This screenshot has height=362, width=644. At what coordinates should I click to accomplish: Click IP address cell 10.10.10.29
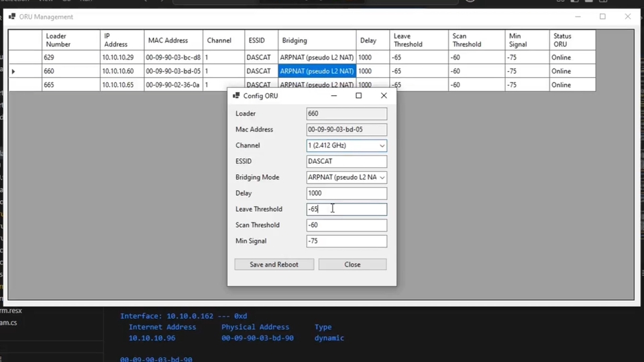(122, 57)
